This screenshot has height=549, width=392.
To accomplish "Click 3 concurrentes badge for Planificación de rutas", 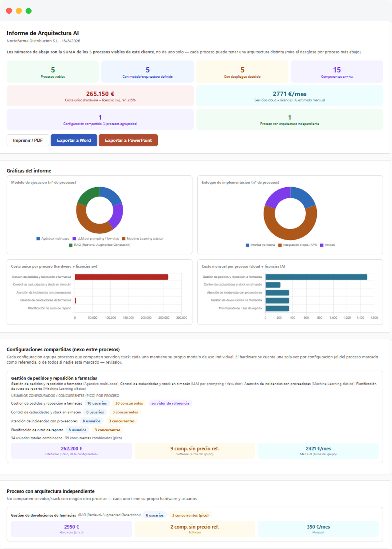I will [x=107, y=430].
